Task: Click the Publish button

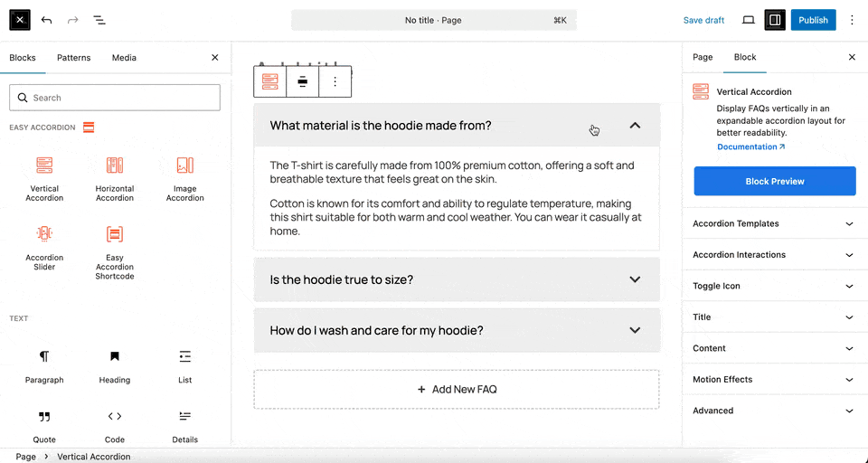Action: pos(813,20)
